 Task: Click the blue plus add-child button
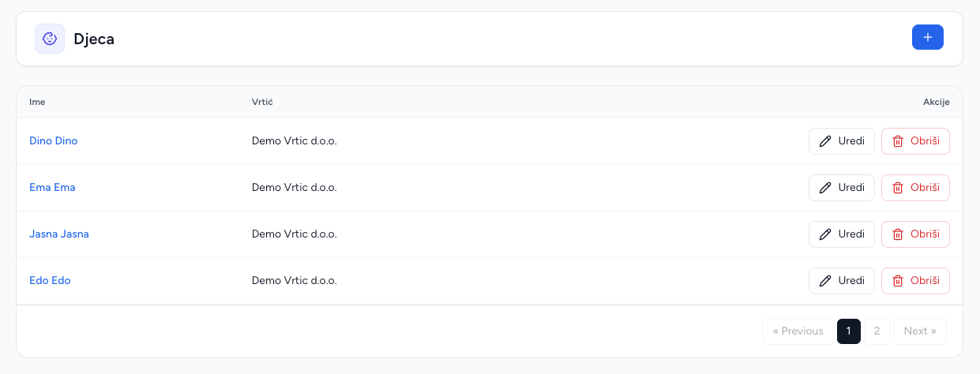pyautogui.click(x=927, y=37)
